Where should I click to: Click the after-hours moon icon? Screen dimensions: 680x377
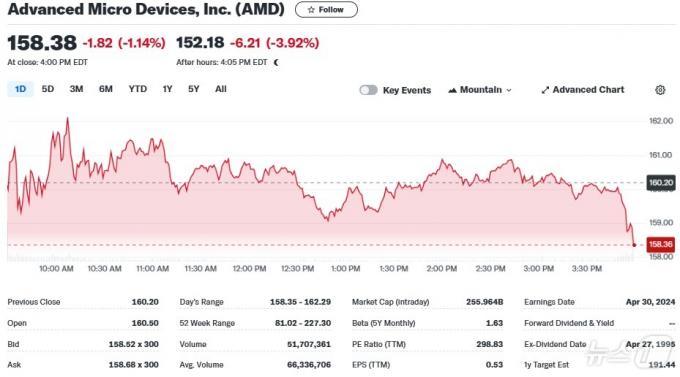(276, 62)
